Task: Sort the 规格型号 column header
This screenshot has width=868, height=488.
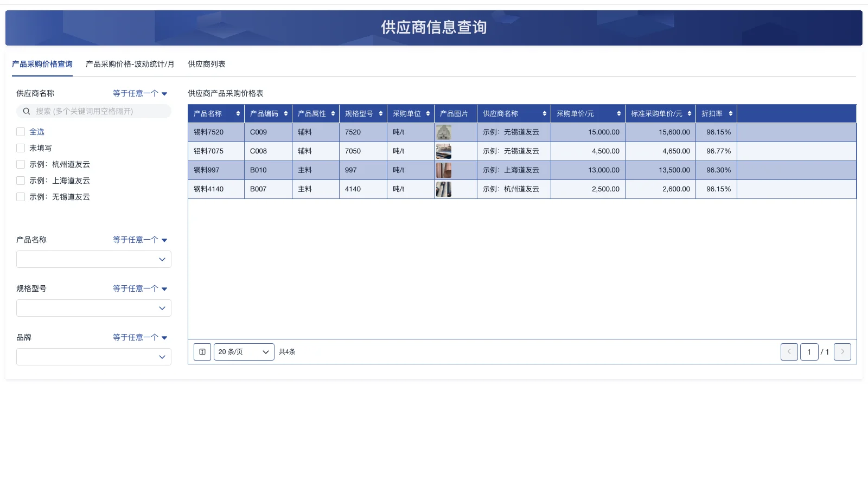Action: pyautogui.click(x=380, y=113)
